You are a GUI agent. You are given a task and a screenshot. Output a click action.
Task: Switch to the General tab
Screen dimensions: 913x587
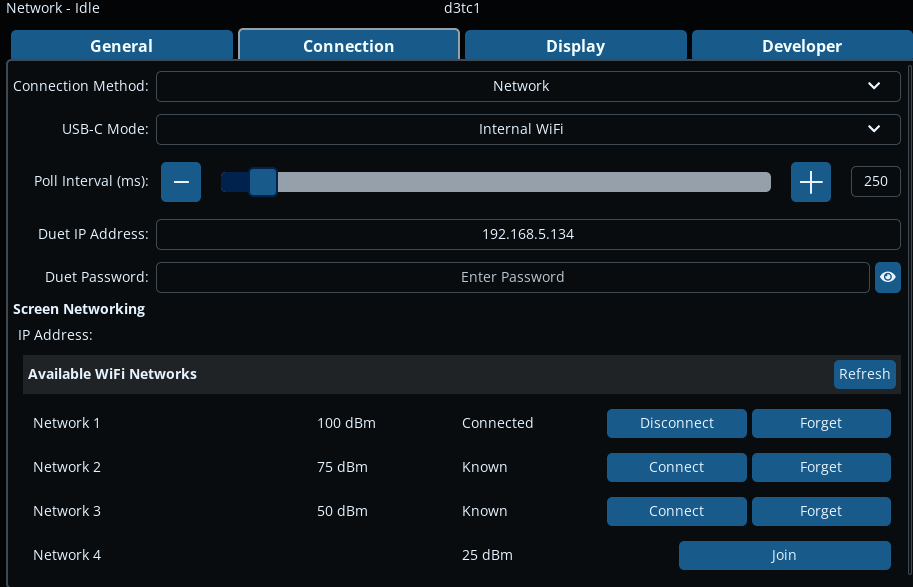click(121, 46)
